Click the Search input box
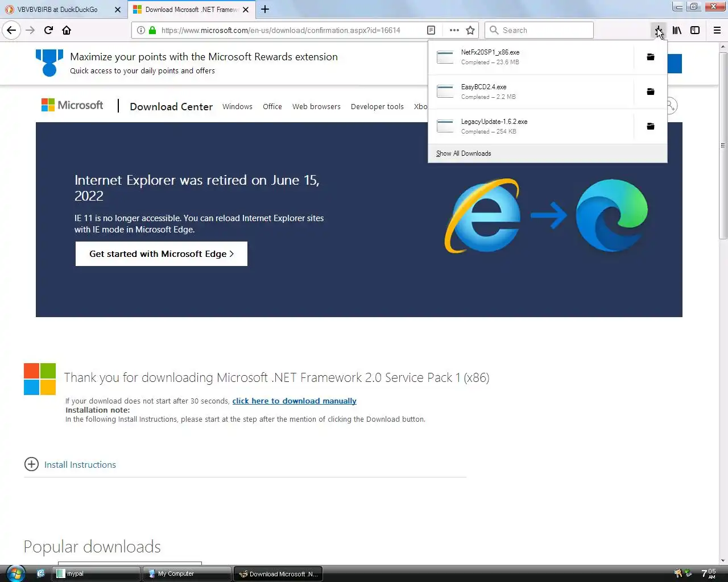The height and width of the screenshot is (582, 728). (x=539, y=30)
